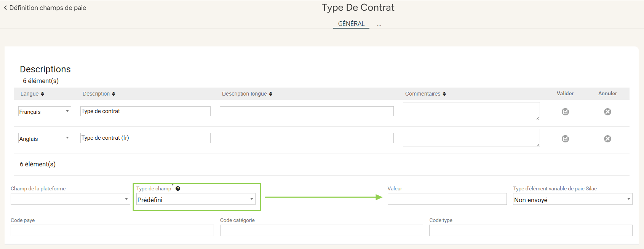Open the ellipsis tab next to GÉNÉRAL

(379, 24)
